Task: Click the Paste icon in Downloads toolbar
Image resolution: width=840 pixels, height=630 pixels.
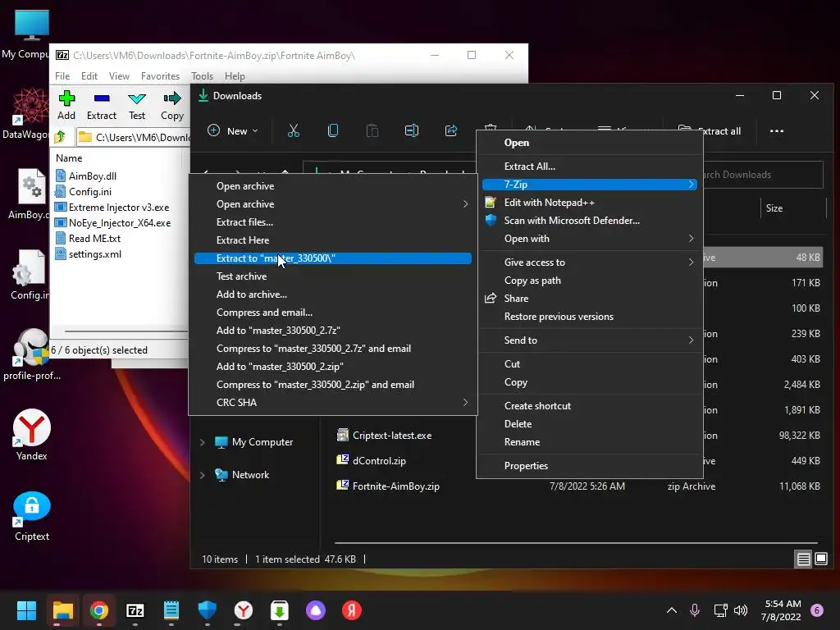Action: pyautogui.click(x=372, y=130)
